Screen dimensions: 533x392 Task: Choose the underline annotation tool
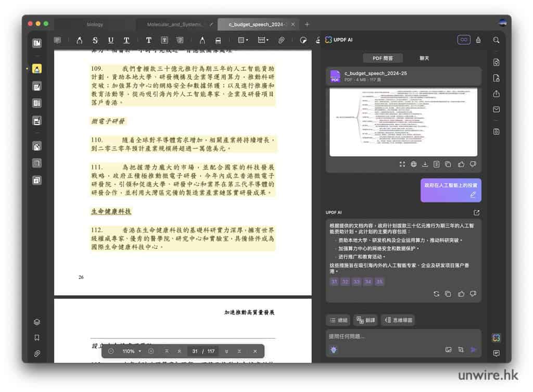pyautogui.click(x=110, y=40)
